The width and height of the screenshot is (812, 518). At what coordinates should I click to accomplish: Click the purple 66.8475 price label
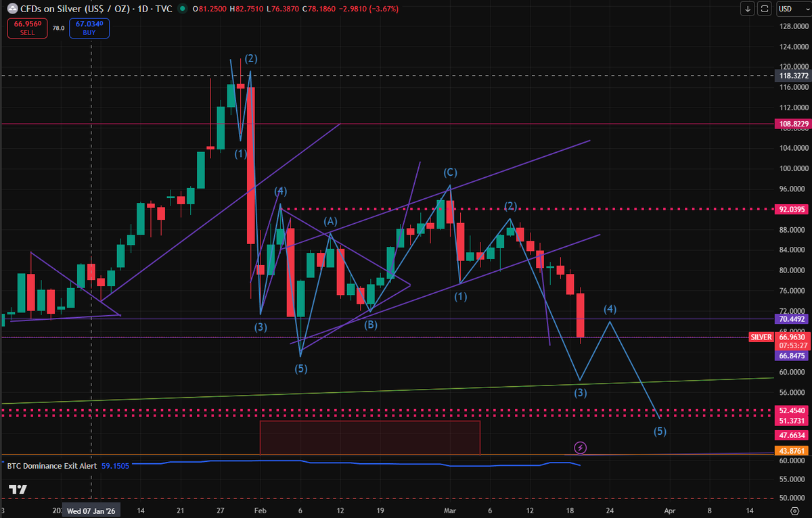click(x=792, y=355)
